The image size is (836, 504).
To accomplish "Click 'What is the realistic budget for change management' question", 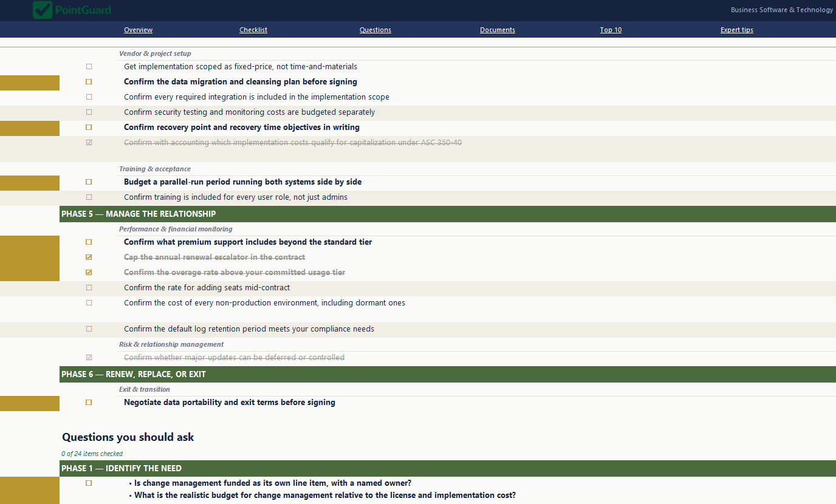I will (325, 495).
